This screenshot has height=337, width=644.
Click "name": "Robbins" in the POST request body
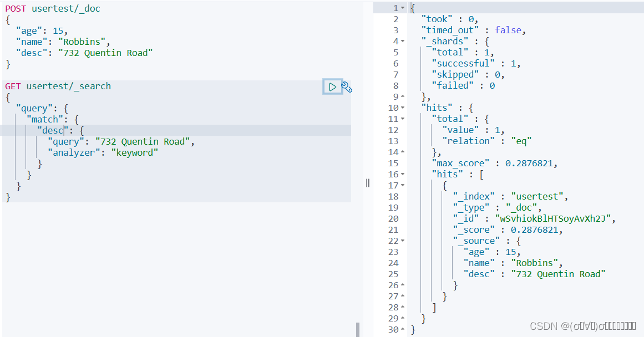point(63,42)
